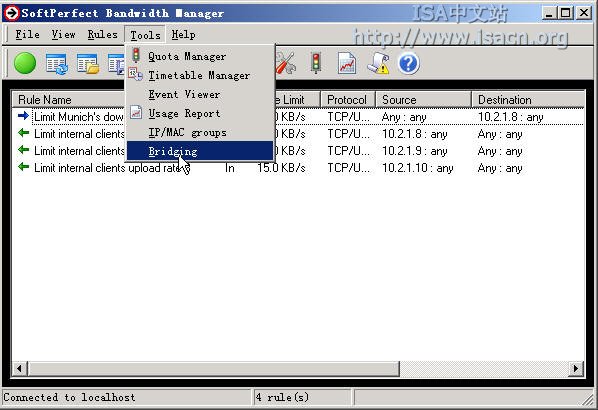Sort by the Rule Name column header
Image resolution: width=598 pixels, height=410 pixels.
click(x=69, y=100)
